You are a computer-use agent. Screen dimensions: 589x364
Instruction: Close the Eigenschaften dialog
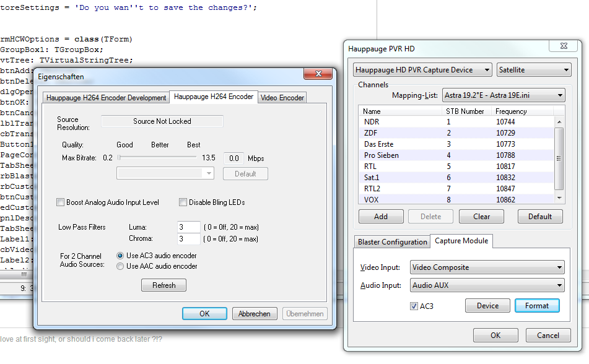(318, 74)
